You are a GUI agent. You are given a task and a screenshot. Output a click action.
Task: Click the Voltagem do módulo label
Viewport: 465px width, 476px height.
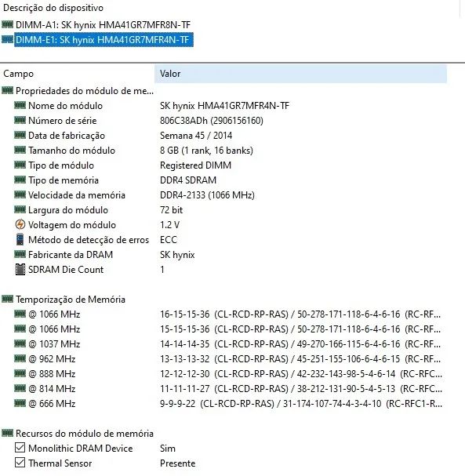point(72,224)
